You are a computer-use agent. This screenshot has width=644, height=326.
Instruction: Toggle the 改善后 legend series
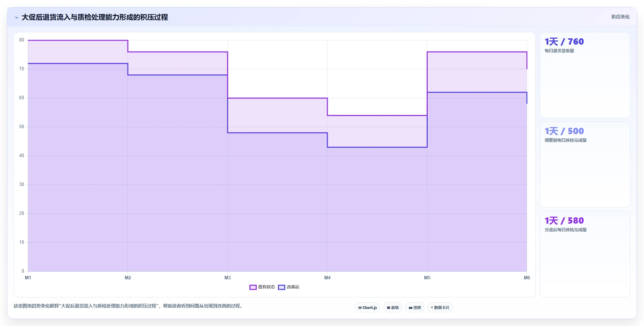[289, 287]
